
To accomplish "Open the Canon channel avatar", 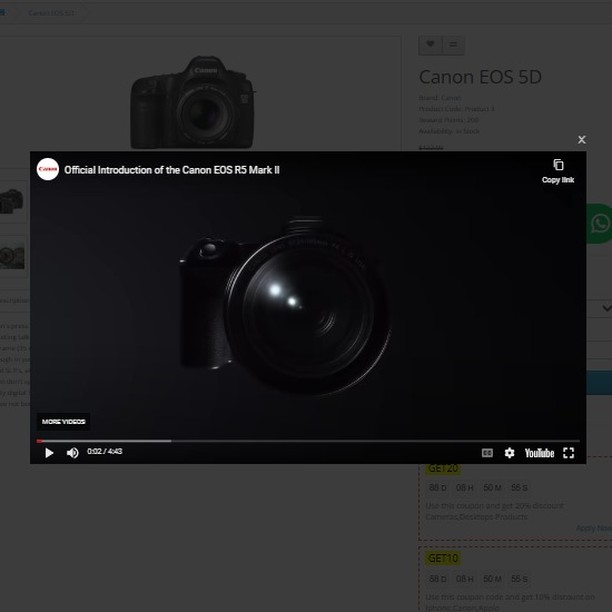I will pos(48,169).
